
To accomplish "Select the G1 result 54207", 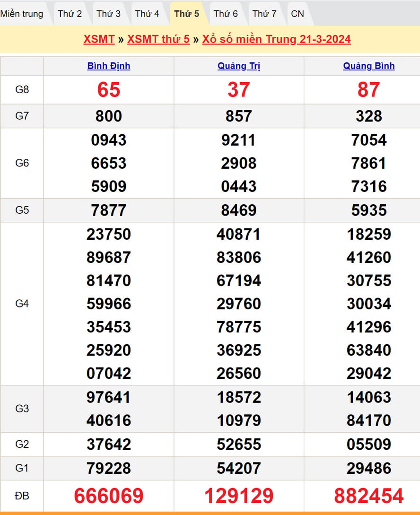I will click(239, 468).
